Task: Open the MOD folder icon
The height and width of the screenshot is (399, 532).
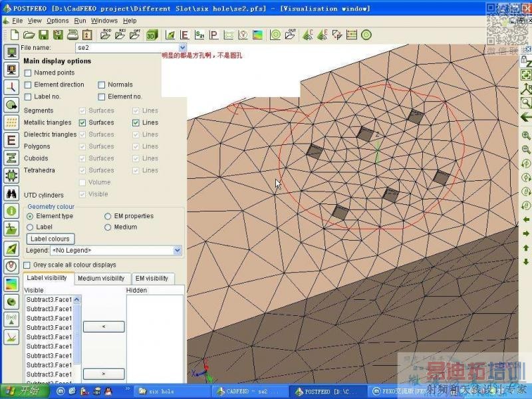Action: [x=106, y=35]
